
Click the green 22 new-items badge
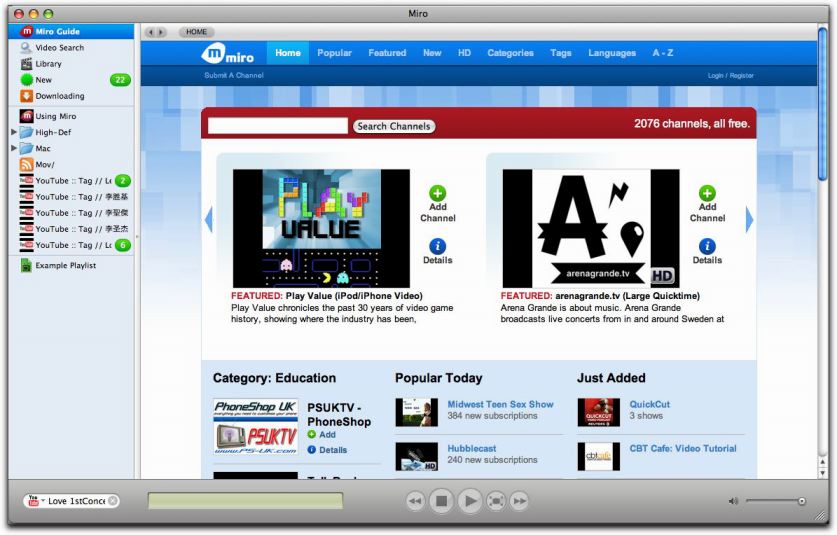pos(120,80)
